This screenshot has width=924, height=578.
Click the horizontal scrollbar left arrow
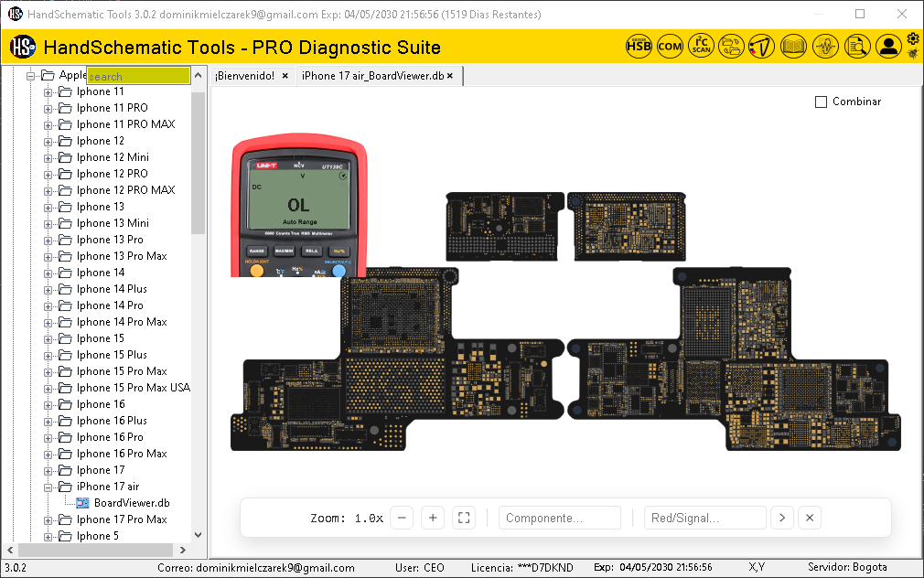tap(10, 550)
